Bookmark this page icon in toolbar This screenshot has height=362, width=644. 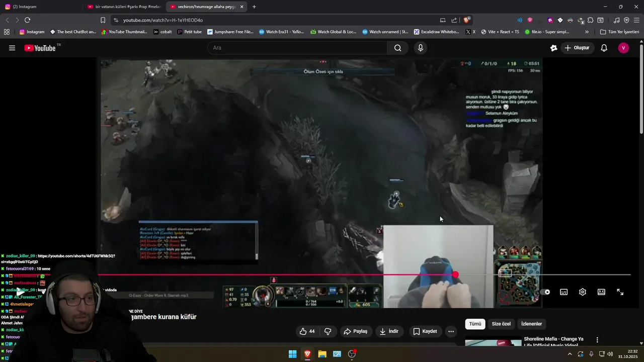click(x=103, y=20)
